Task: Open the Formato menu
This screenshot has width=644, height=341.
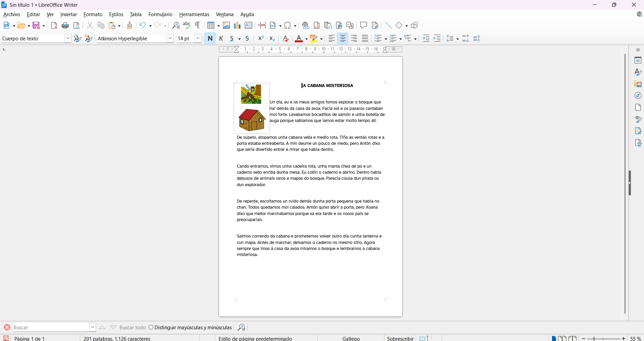Action: click(x=93, y=14)
